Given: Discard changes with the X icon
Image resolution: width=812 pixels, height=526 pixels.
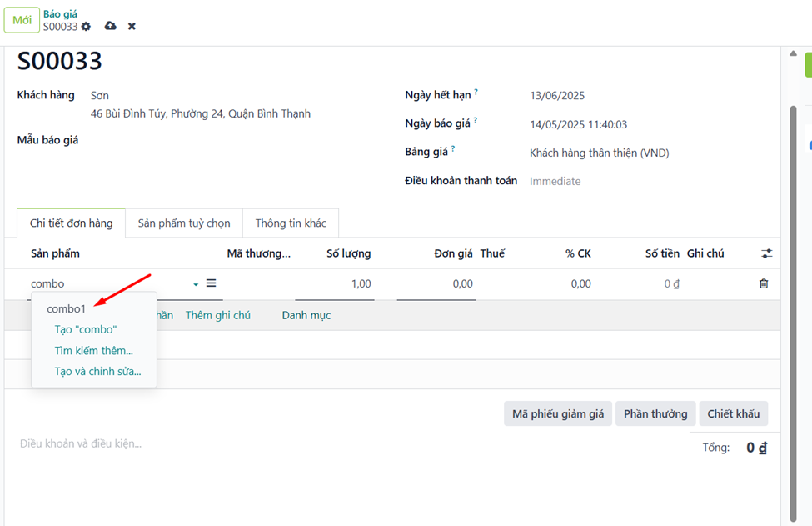Looking at the screenshot, I should point(132,26).
